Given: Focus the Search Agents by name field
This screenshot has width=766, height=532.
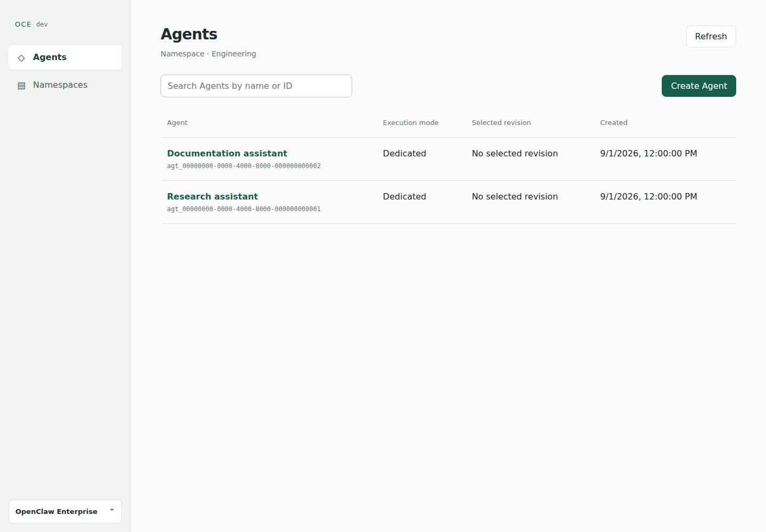Looking at the screenshot, I should pos(256,86).
